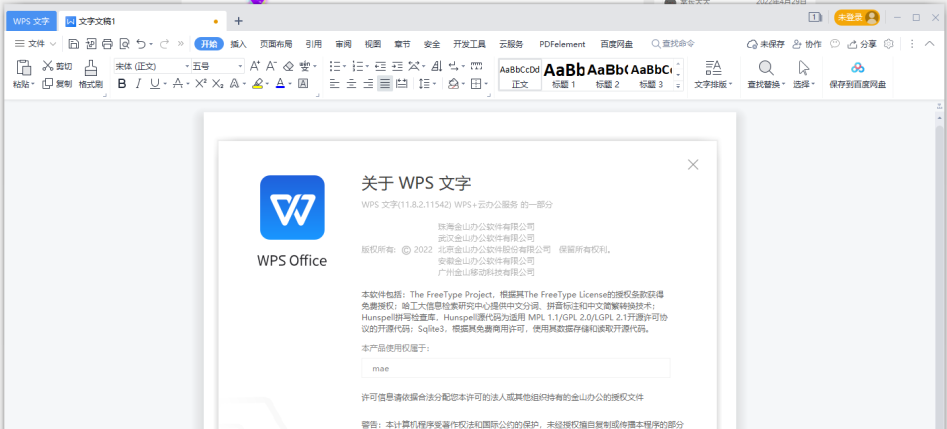This screenshot has height=429, width=947.
Task: Toggle Align Left paragraph button
Action: (335, 84)
